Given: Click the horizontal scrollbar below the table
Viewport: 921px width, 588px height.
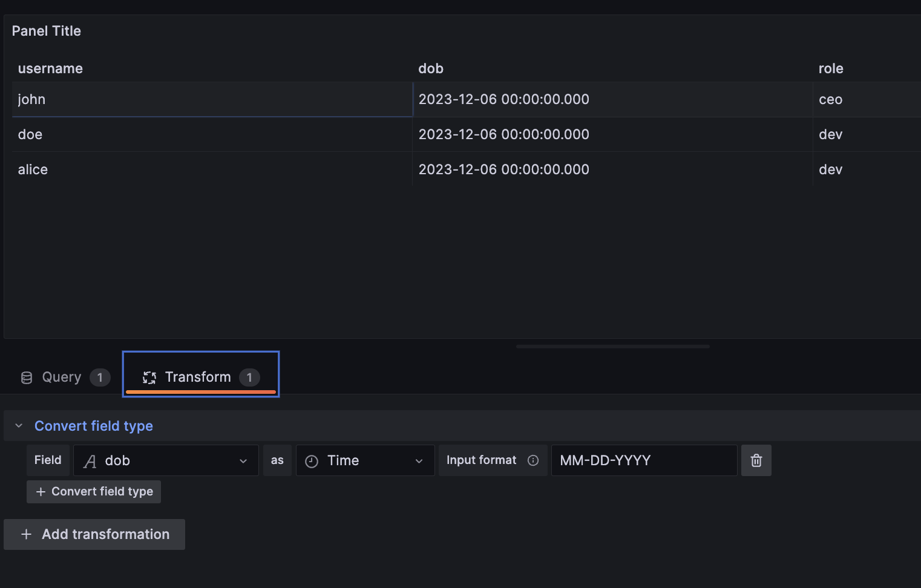Looking at the screenshot, I should (x=612, y=346).
